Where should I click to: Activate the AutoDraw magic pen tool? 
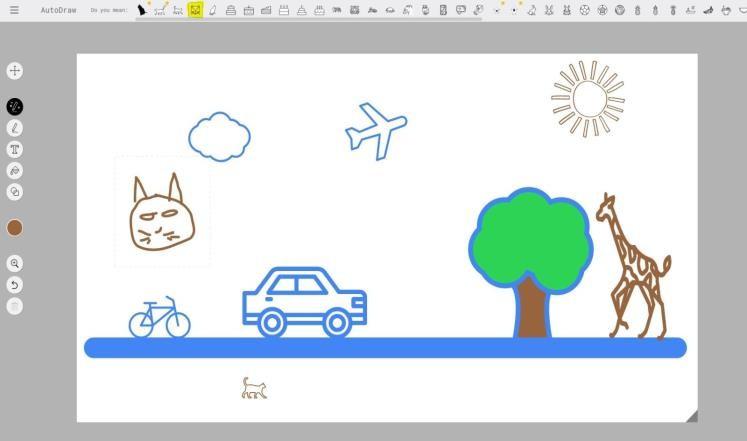[15, 107]
